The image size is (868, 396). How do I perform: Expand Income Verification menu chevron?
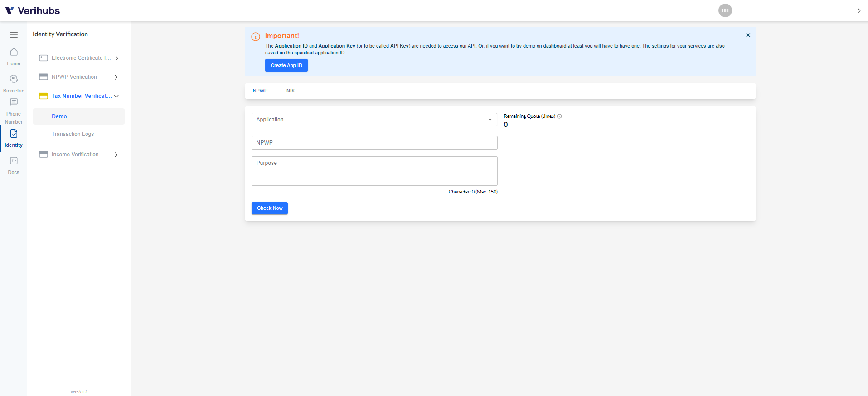click(x=116, y=155)
